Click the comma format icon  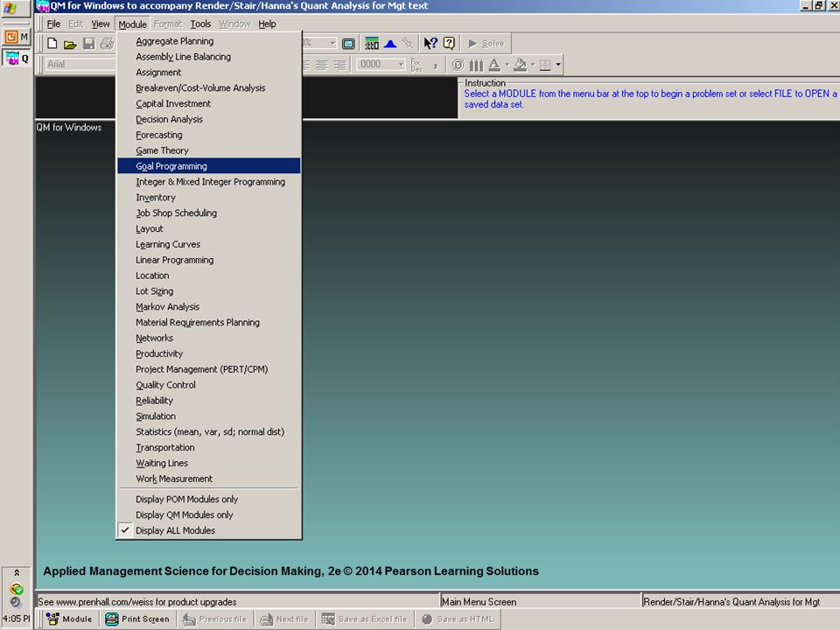[x=436, y=66]
